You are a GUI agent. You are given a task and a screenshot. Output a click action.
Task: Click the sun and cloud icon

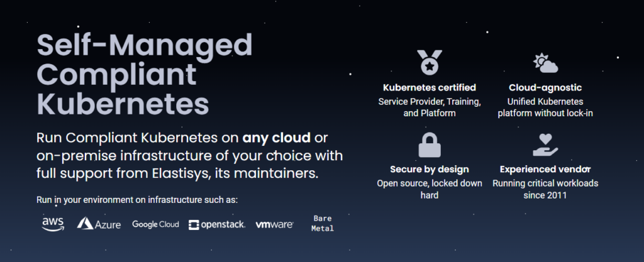545,63
